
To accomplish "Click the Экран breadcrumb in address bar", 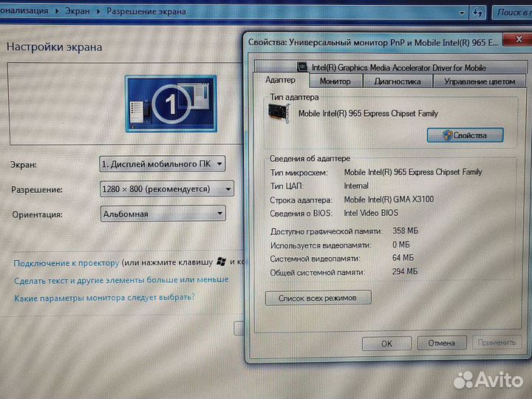I will 78,11.
